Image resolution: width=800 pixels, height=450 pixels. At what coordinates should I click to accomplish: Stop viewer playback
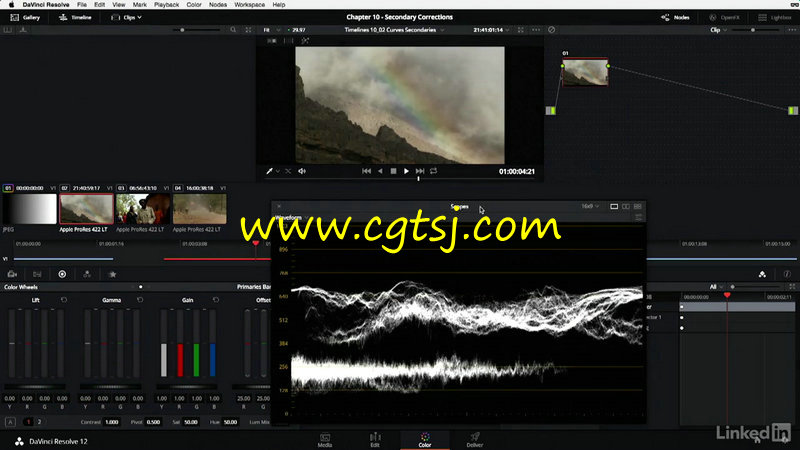click(x=393, y=171)
